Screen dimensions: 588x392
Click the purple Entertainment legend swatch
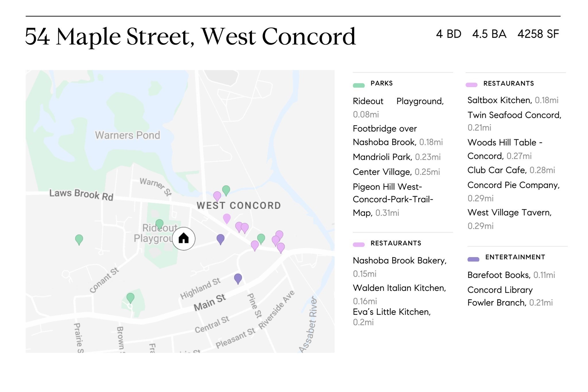pos(473,259)
